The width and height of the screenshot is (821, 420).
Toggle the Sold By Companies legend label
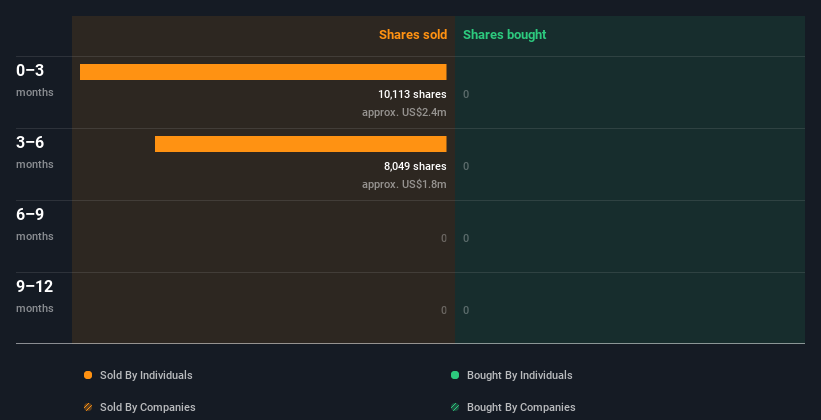coord(148,407)
